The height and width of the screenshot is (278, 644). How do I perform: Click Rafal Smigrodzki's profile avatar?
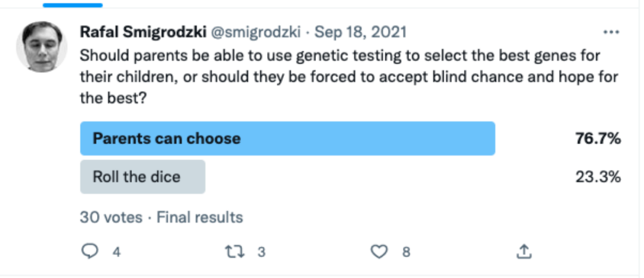42,47
